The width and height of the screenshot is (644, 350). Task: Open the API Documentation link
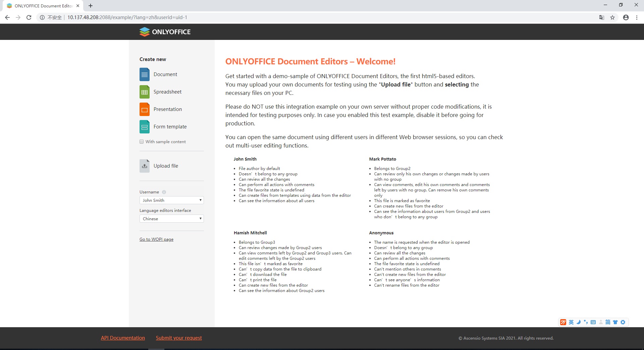[x=123, y=338]
